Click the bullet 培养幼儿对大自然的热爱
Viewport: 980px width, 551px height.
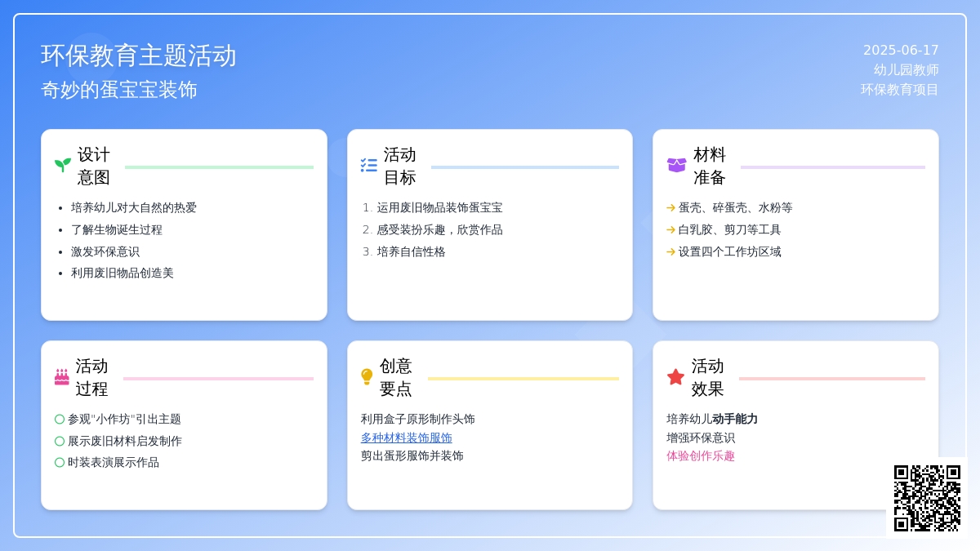pyautogui.click(x=134, y=208)
